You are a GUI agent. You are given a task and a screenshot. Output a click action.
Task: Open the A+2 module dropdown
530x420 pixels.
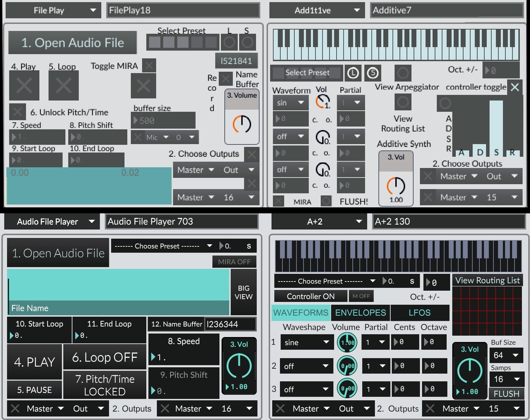[x=319, y=221]
